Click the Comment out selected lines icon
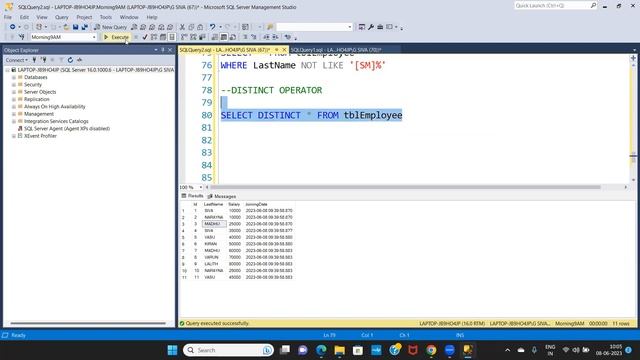This screenshot has height=360, width=640. tap(245, 37)
